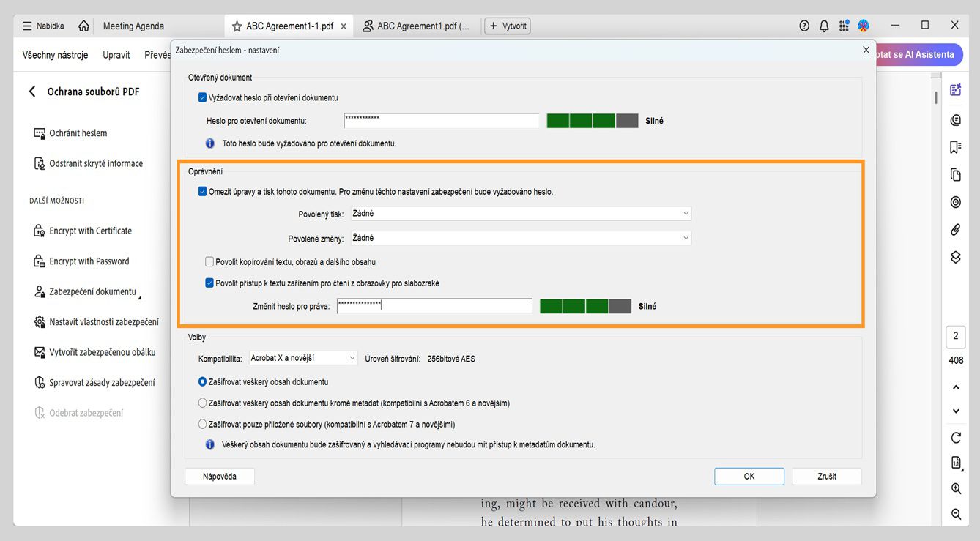Go back from Ochrana souborů PDF
Viewport: 980px width, 541px height.
[31, 92]
